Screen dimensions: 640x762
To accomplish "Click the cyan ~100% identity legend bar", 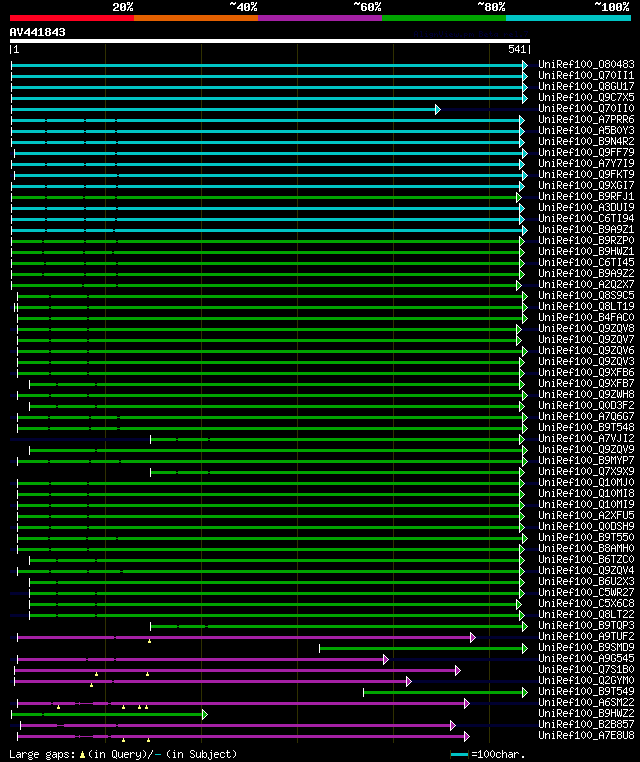I will 568,18.
